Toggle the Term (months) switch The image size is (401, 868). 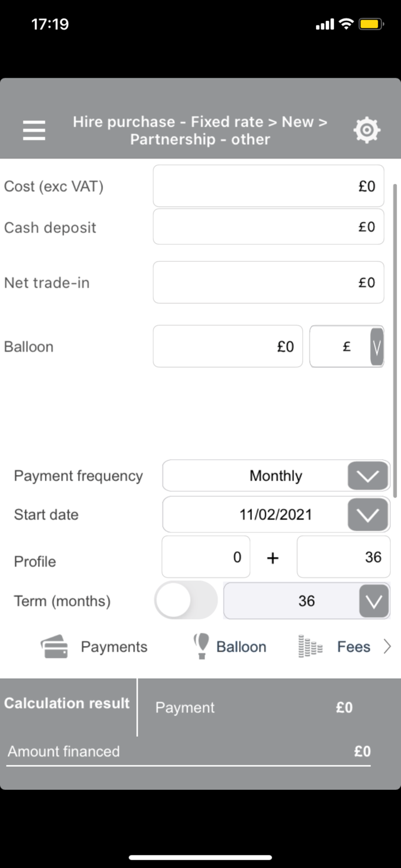[x=186, y=601]
